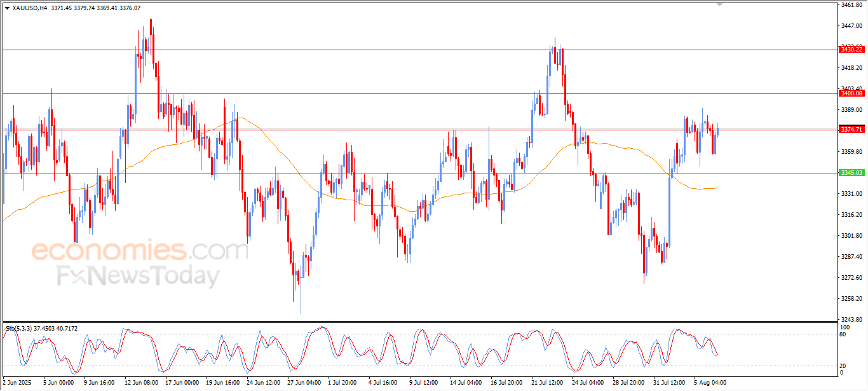The width and height of the screenshot is (868, 391).
Task: Select the 3430.22 red price label
Action: (851, 49)
